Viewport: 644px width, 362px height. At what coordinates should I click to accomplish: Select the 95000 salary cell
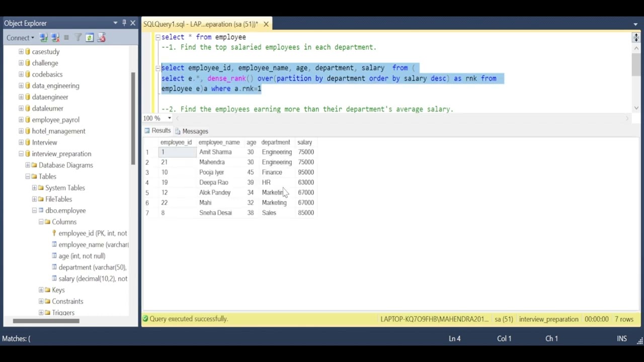pyautogui.click(x=306, y=172)
